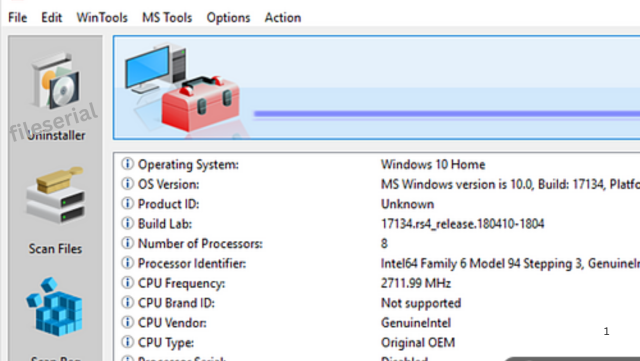Select the 'CPU Type:' label
The height and width of the screenshot is (361, 640).
(x=166, y=343)
